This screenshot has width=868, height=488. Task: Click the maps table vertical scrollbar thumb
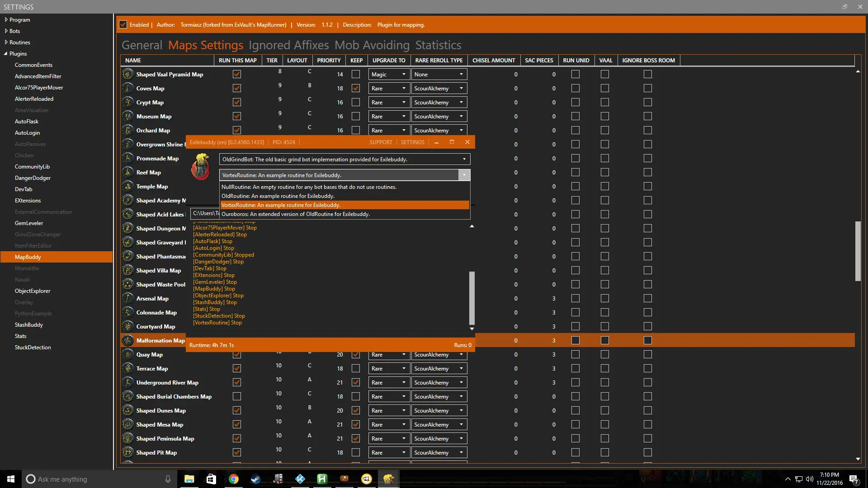[x=858, y=251]
